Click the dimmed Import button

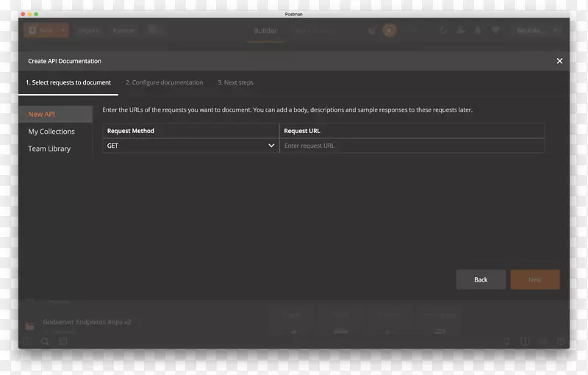(x=88, y=30)
